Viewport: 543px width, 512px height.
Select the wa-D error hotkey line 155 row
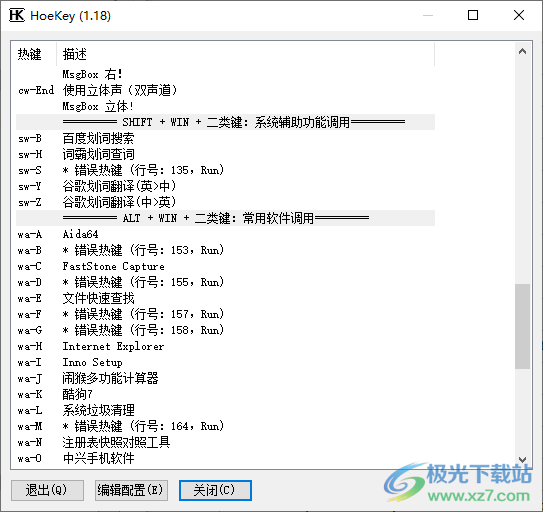[x=225, y=282]
